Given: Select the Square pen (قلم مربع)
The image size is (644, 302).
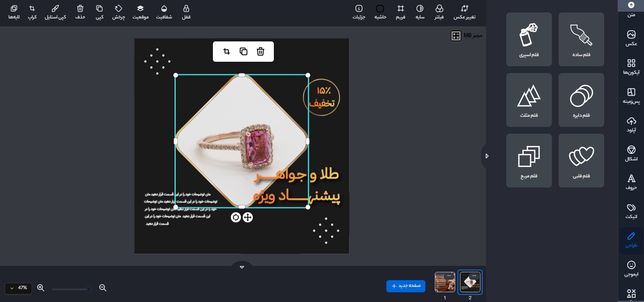Looking at the screenshot, I should click(529, 160).
